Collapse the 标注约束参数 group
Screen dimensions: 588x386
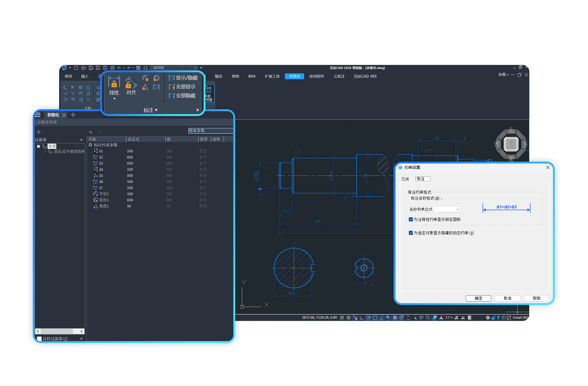pyautogui.click(x=90, y=145)
